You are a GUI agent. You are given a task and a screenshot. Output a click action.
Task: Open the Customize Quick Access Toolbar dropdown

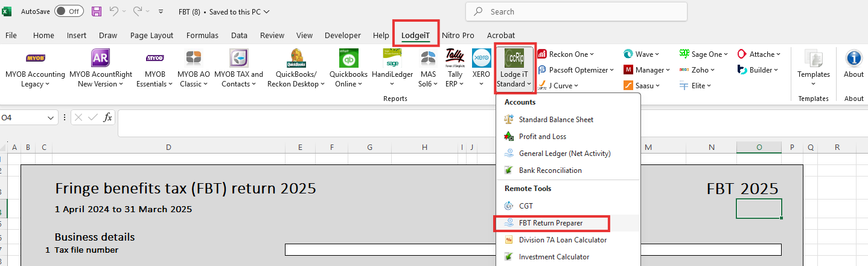pos(161,11)
